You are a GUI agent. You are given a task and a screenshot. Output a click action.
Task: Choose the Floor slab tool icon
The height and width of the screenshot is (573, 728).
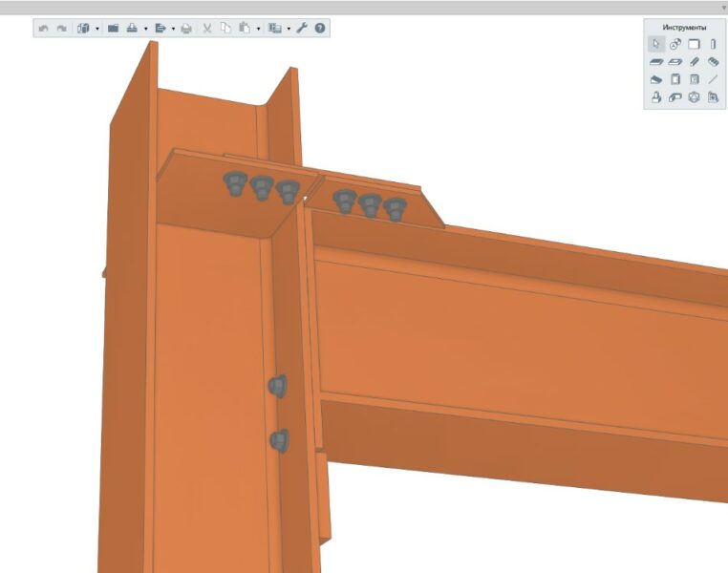point(656,62)
